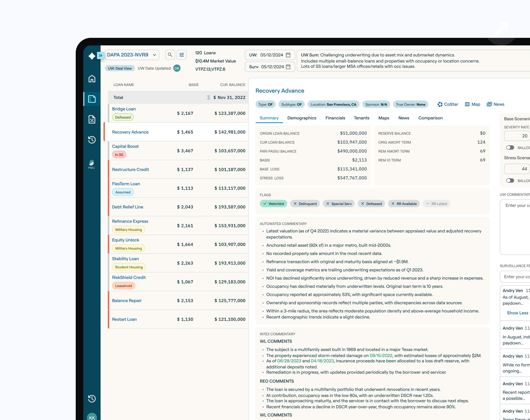Go to Home in sidebar

click(x=92, y=79)
